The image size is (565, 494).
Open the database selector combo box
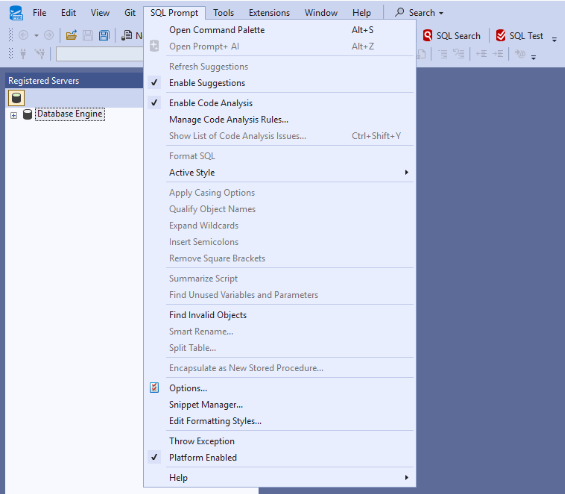(100, 54)
